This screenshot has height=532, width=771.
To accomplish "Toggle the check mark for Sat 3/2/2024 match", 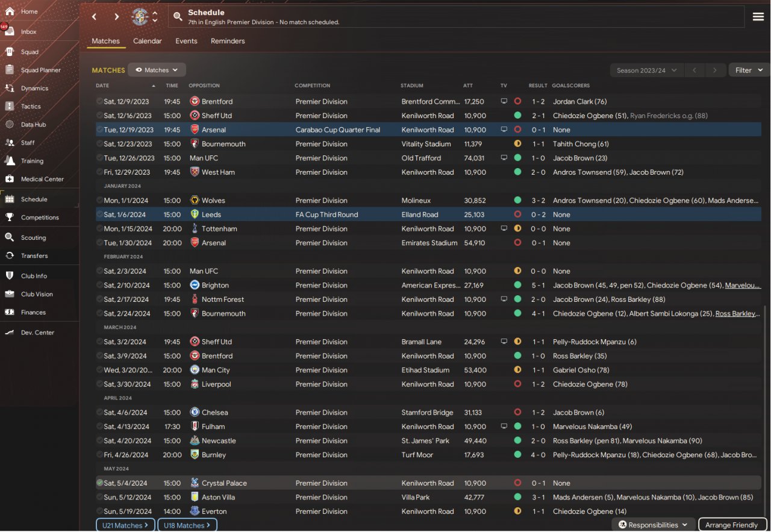I will pos(99,342).
